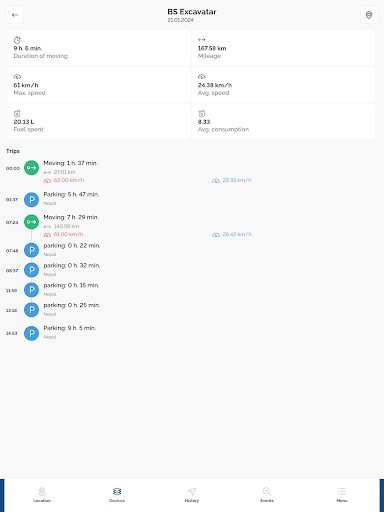Select the green Moving 1 h. 37 min. icon

point(31,168)
